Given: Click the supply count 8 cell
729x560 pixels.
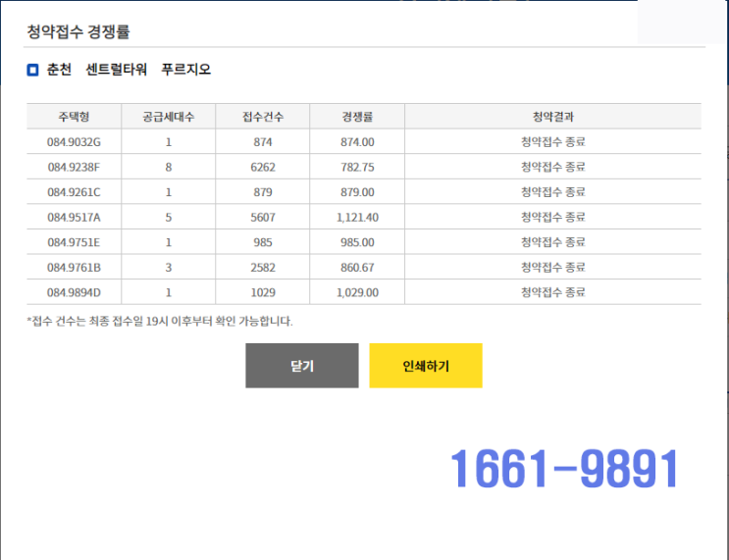Looking at the screenshot, I should pyautogui.click(x=169, y=167).
